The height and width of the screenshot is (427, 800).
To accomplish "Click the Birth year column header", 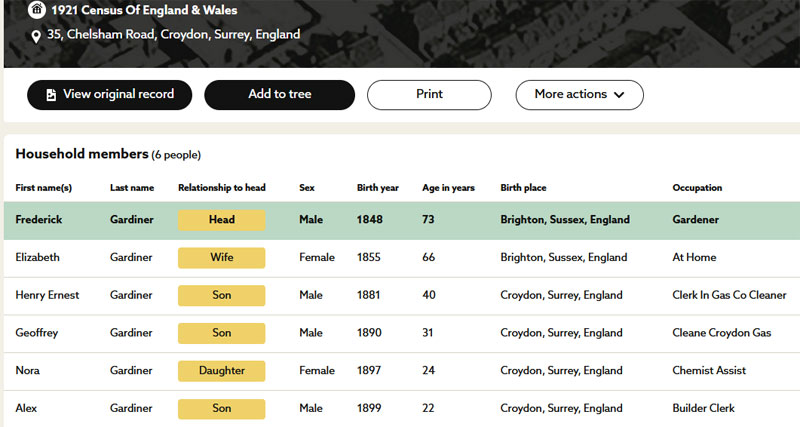I will tap(378, 188).
